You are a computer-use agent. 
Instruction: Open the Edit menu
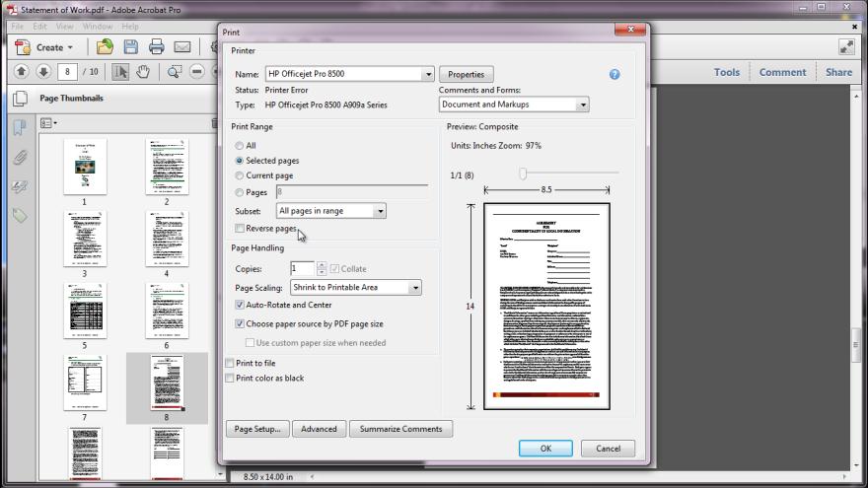click(x=39, y=26)
